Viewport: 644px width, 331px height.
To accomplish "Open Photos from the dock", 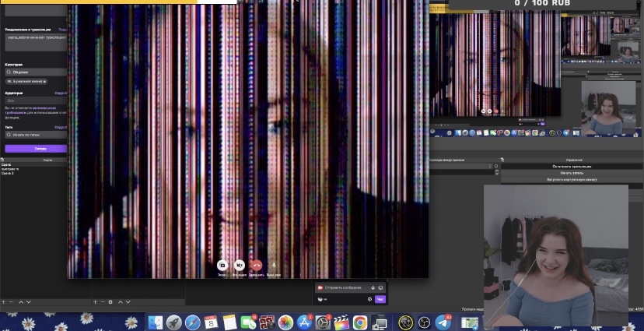I will point(285,322).
